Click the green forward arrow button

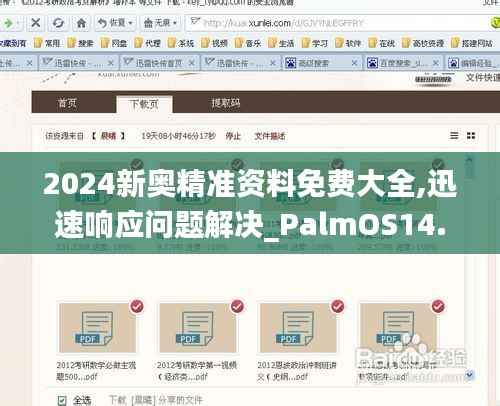pyautogui.click(x=8, y=23)
